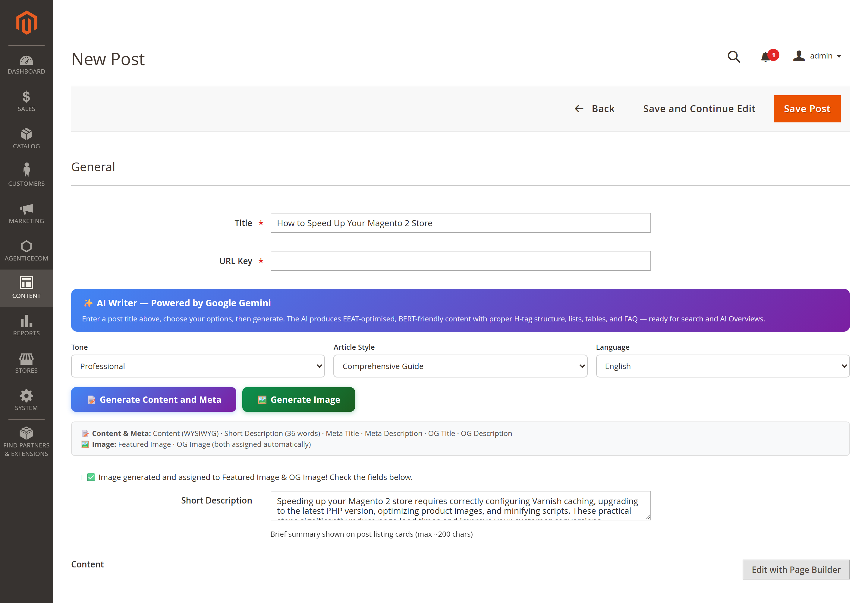The image size is (868, 603).
Task: Click into the Short Description textarea
Action: [461, 506]
